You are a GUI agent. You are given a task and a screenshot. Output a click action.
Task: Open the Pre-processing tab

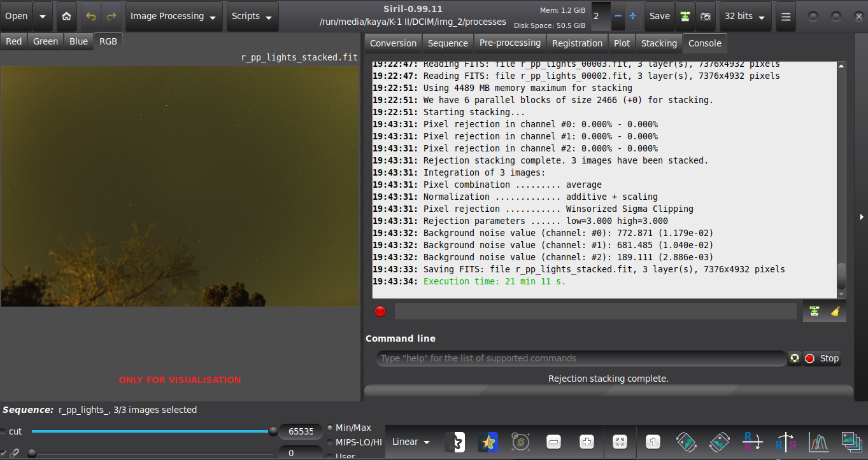pyautogui.click(x=510, y=43)
